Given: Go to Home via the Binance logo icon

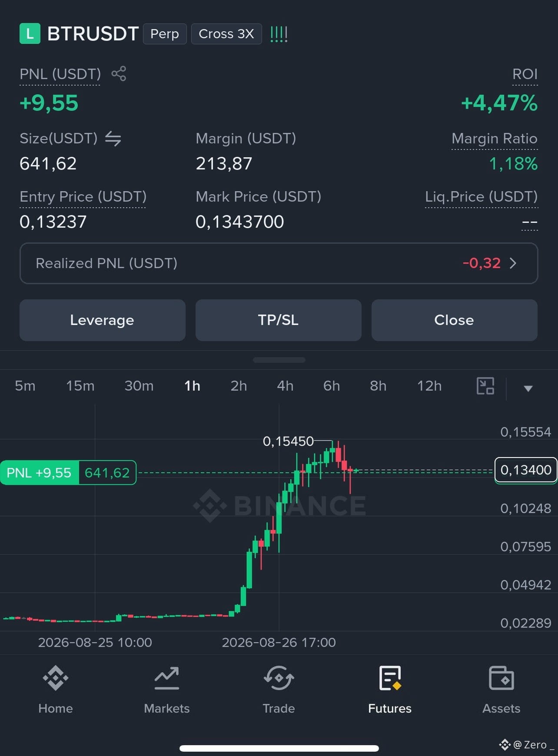Looking at the screenshot, I should [56, 678].
